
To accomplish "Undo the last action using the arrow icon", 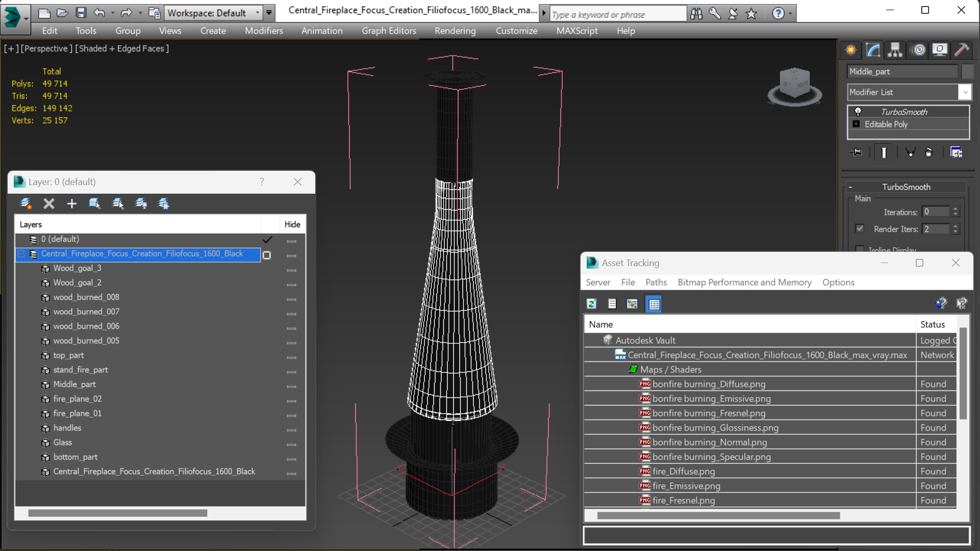I will tap(99, 13).
